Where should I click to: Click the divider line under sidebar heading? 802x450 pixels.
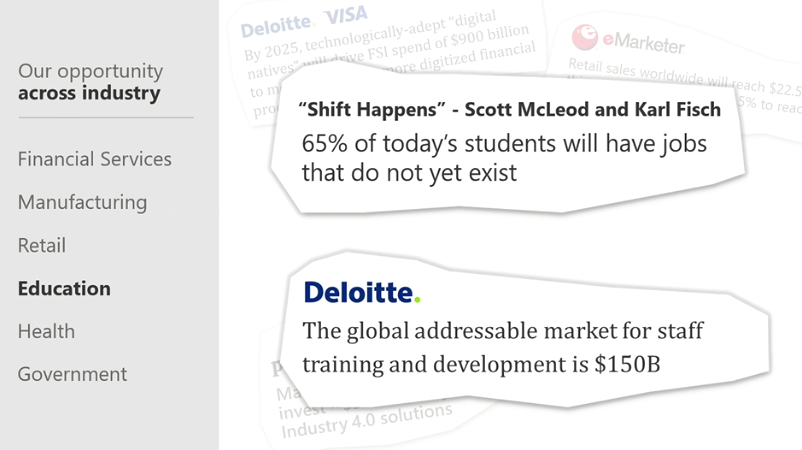pos(105,117)
